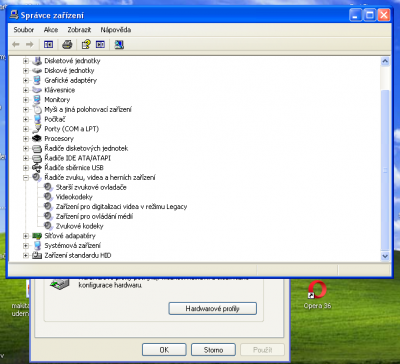Click the OK button in the dialog
400x364 pixels.
click(164, 350)
